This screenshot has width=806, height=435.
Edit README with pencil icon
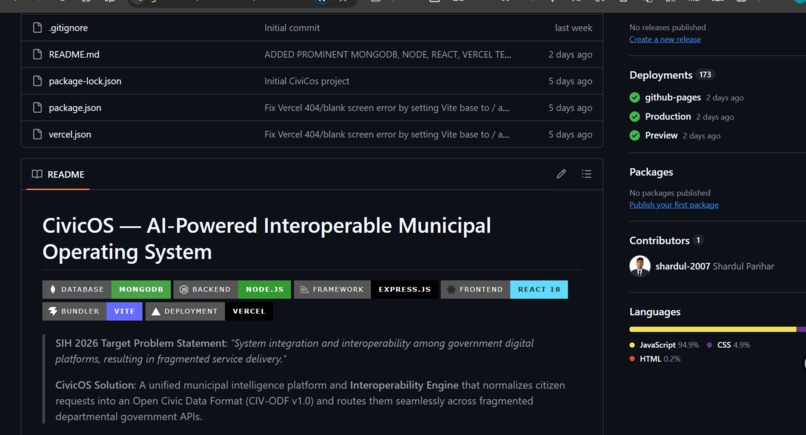coord(561,174)
